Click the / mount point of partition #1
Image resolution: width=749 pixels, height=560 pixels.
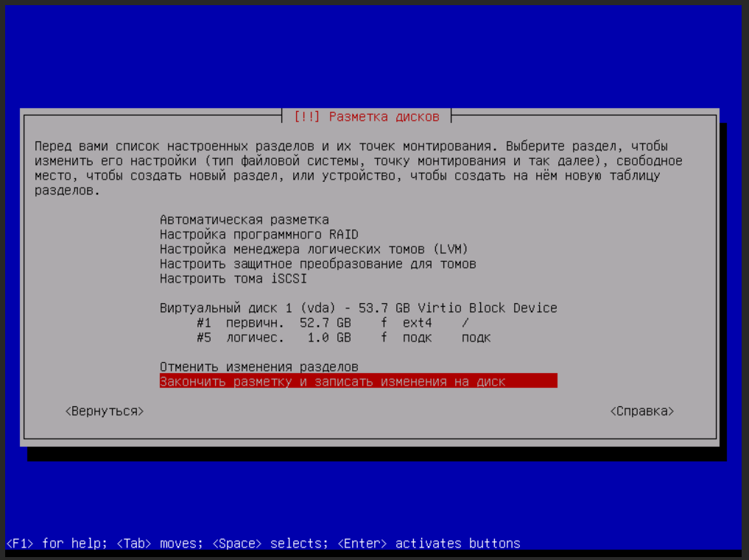click(465, 323)
